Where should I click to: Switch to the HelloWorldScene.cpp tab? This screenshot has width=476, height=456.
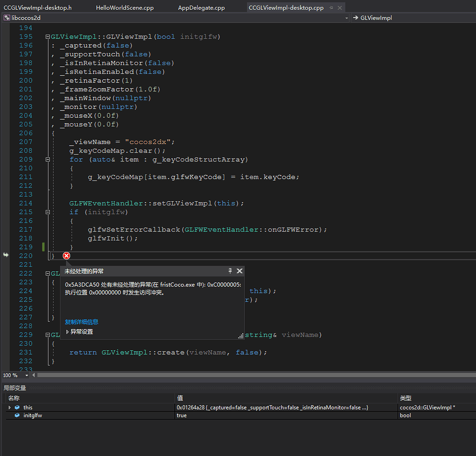[x=125, y=7]
